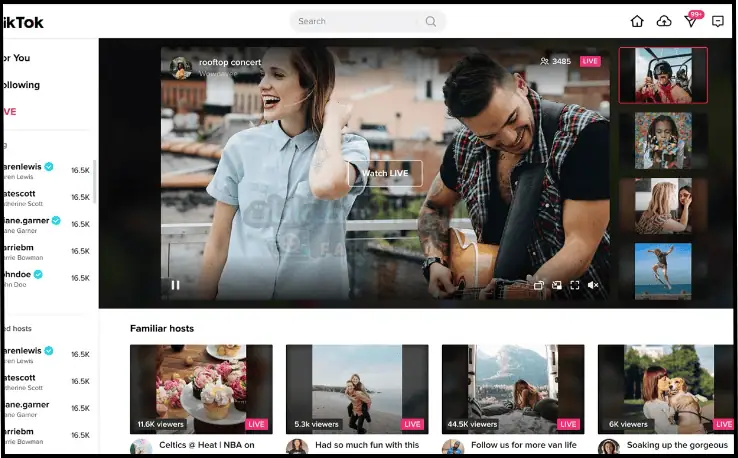
Task: Open the cupcakes live stream with 11.6K viewers
Action: coord(201,388)
